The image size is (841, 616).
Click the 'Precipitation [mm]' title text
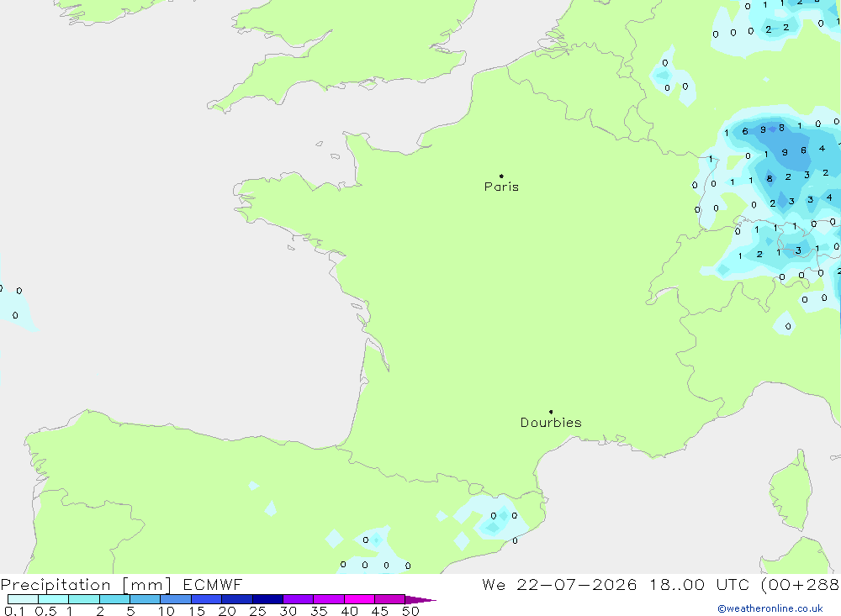click(x=86, y=585)
